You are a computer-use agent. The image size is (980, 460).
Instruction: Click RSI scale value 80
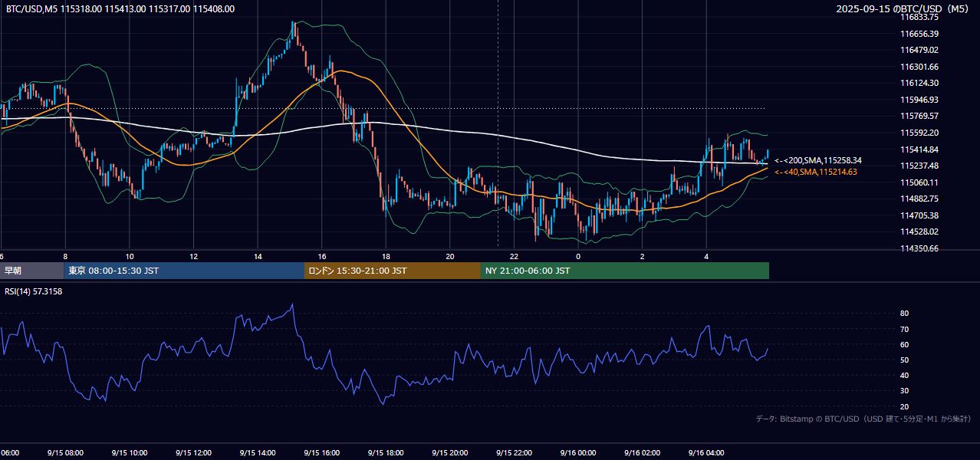(x=904, y=314)
